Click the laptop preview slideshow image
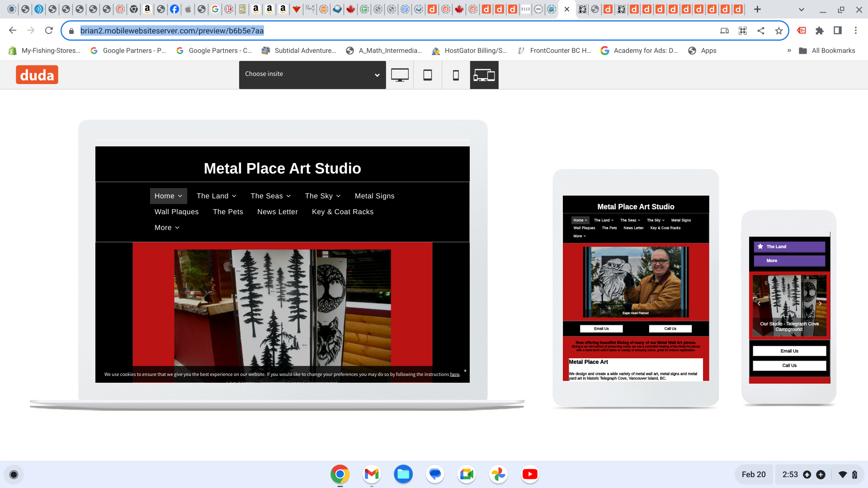Screen dimensions: 868x488 pyautogui.click(x=283, y=307)
